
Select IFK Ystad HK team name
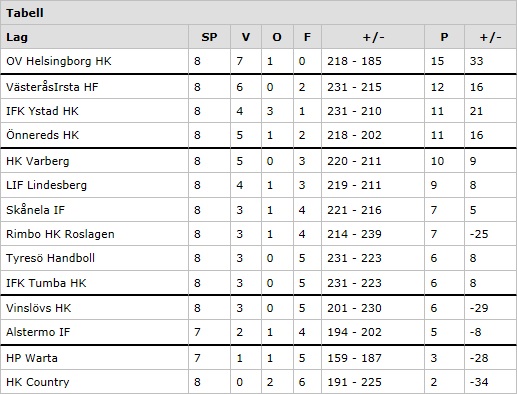[x=42, y=111]
